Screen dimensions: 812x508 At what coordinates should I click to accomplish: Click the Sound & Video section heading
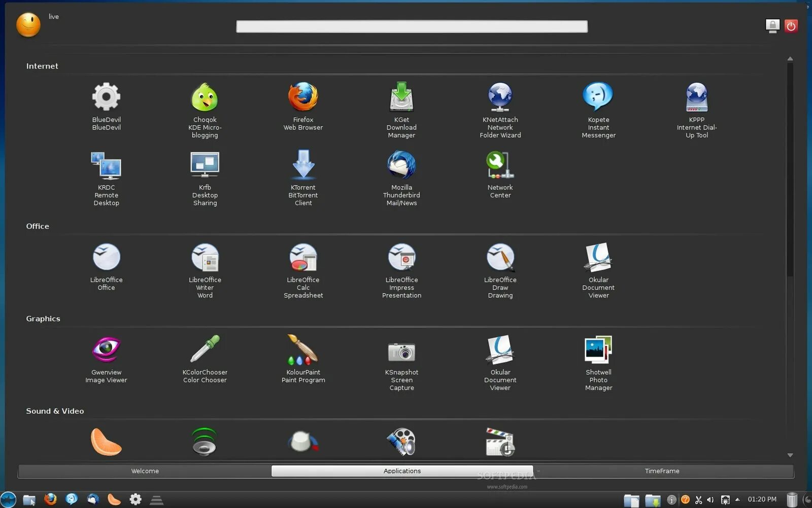55,411
